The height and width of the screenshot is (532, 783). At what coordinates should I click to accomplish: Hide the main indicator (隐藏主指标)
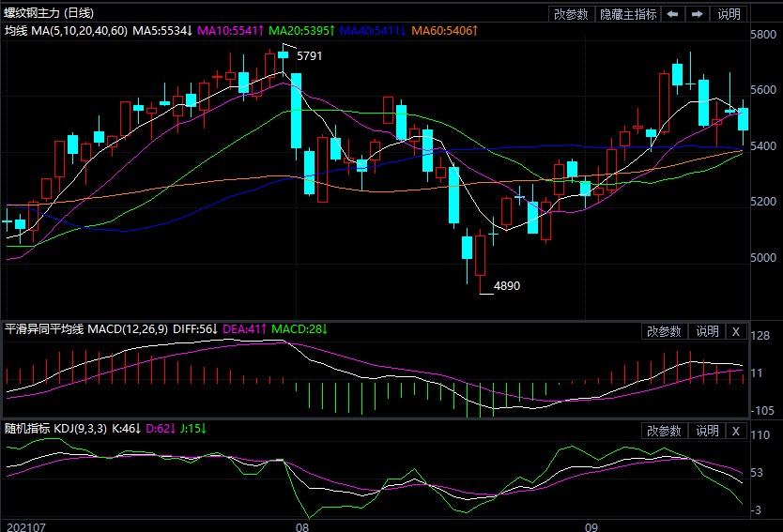pos(627,14)
